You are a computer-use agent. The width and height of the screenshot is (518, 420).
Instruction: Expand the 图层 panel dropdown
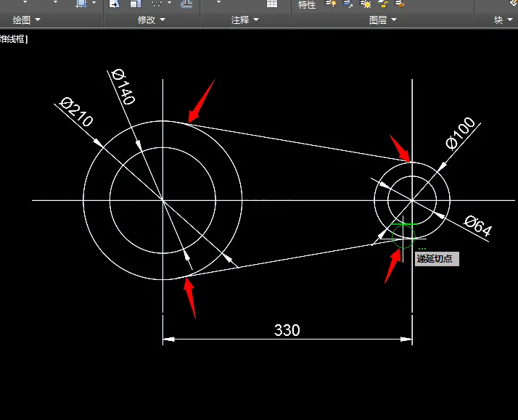(x=382, y=20)
